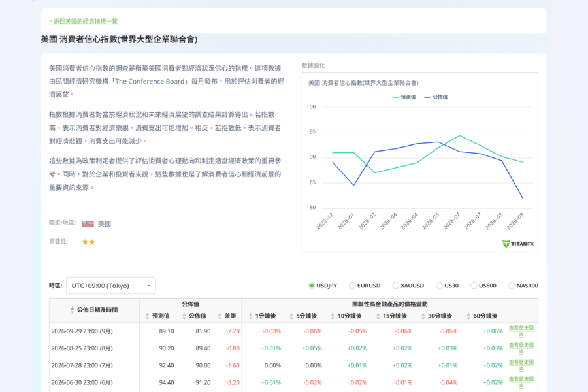This screenshot has width=588, height=392.
Task: Click the 數據變化 section label
Action: 314,65
